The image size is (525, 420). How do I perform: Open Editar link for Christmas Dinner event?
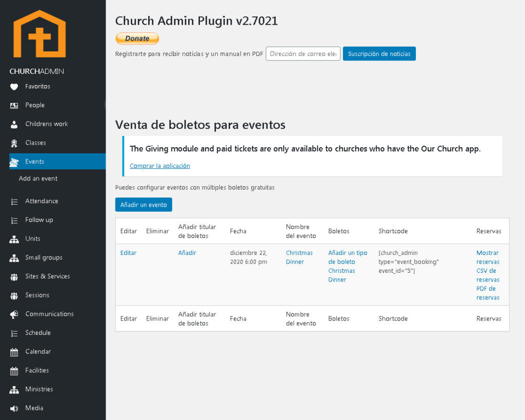(128, 253)
